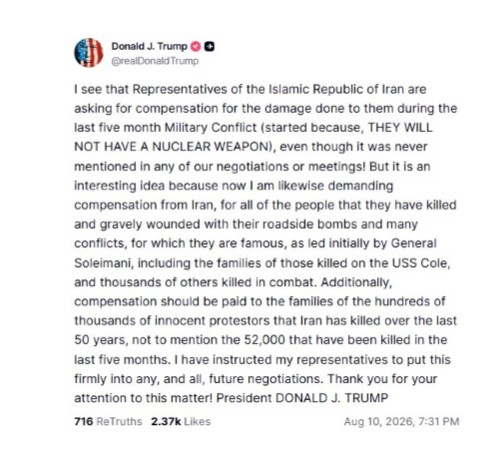The height and width of the screenshot is (475, 504).
Task: Click the Likes label
Action: (x=197, y=421)
